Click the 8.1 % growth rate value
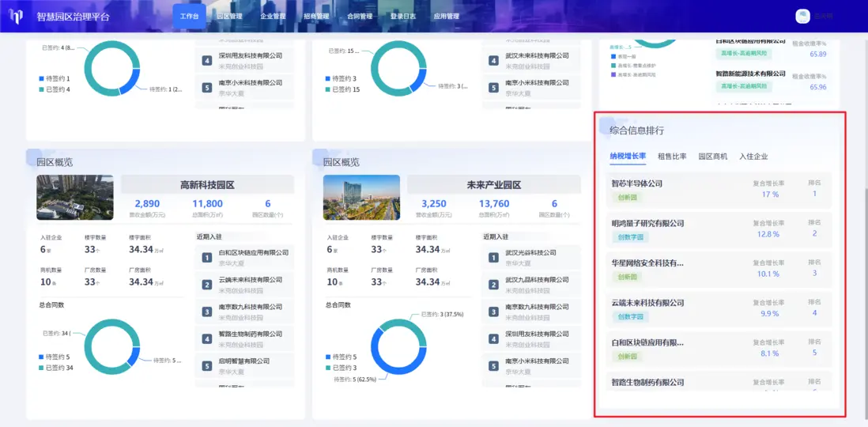The width and height of the screenshot is (868, 427). (769, 353)
